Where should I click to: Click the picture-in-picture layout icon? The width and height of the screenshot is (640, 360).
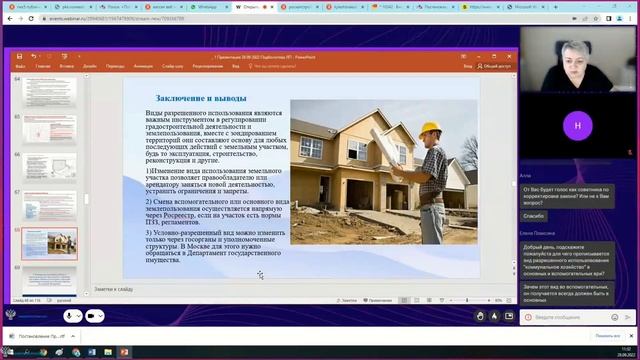(509, 316)
